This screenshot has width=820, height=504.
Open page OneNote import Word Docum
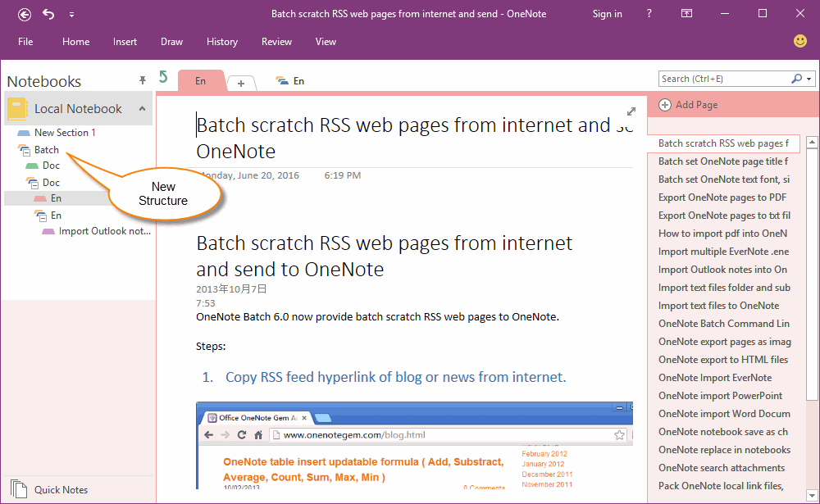coord(723,414)
